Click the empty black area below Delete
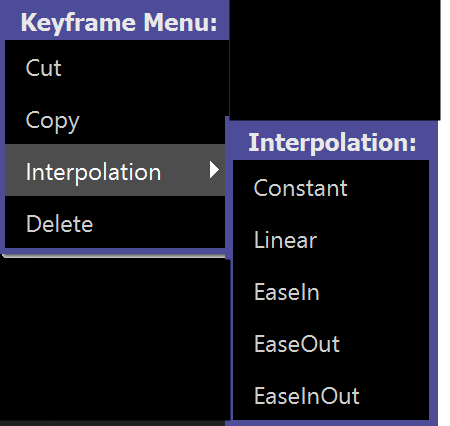The image size is (450, 426). 115,338
